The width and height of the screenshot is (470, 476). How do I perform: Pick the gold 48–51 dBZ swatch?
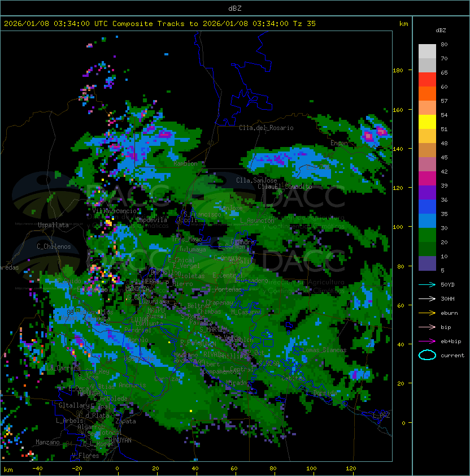tap(427, 136)
